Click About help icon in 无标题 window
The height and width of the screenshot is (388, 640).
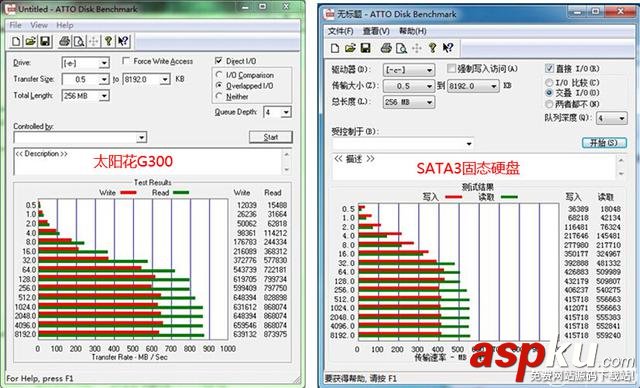(x=432, y=48)
